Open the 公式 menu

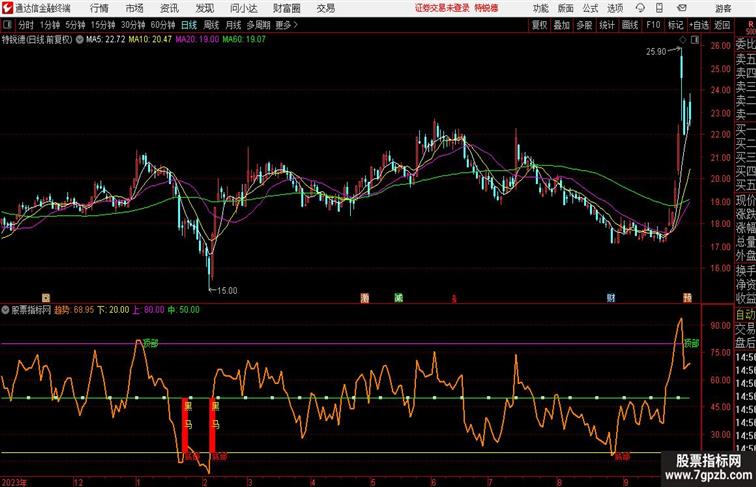click(x=590, y=8)
